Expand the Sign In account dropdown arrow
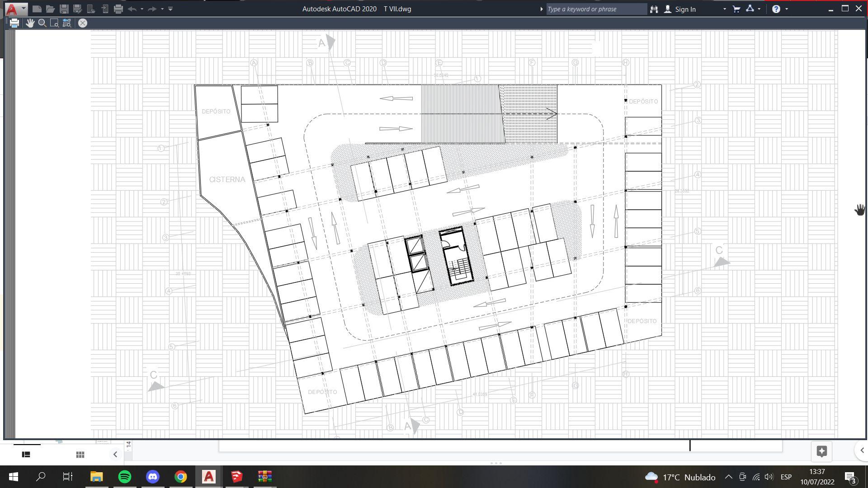 (x=724, y=9)
